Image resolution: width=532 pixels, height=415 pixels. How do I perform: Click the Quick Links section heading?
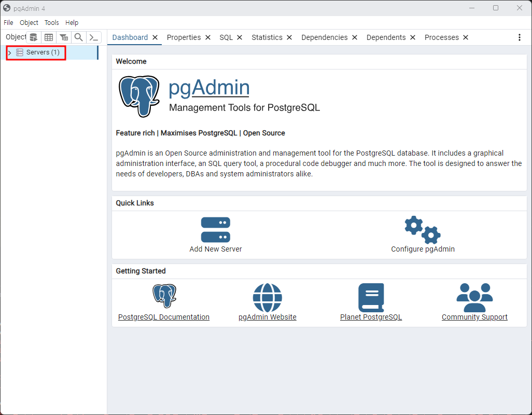coord(135,203)
